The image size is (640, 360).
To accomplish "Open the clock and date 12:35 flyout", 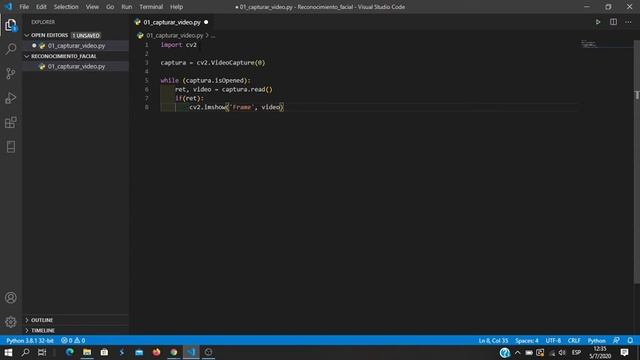I will (x=600, y=352).
